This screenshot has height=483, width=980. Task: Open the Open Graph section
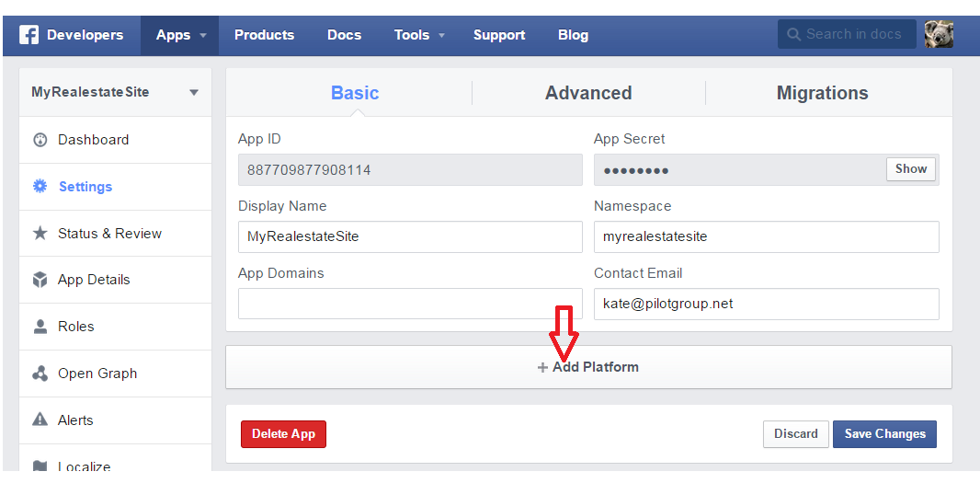pos(116,374)
